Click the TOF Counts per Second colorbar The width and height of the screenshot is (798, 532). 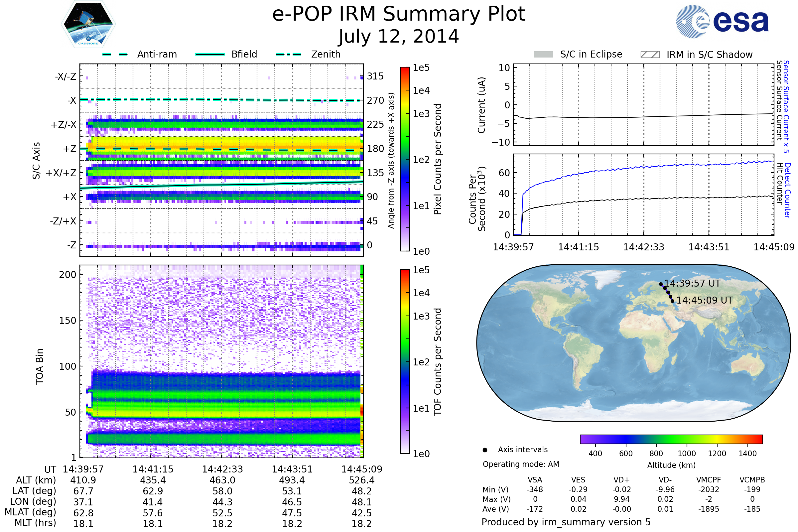point(405,361)
